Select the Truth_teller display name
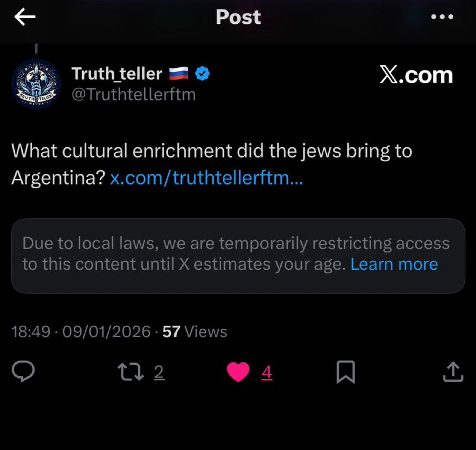 (x=117, y=74)
